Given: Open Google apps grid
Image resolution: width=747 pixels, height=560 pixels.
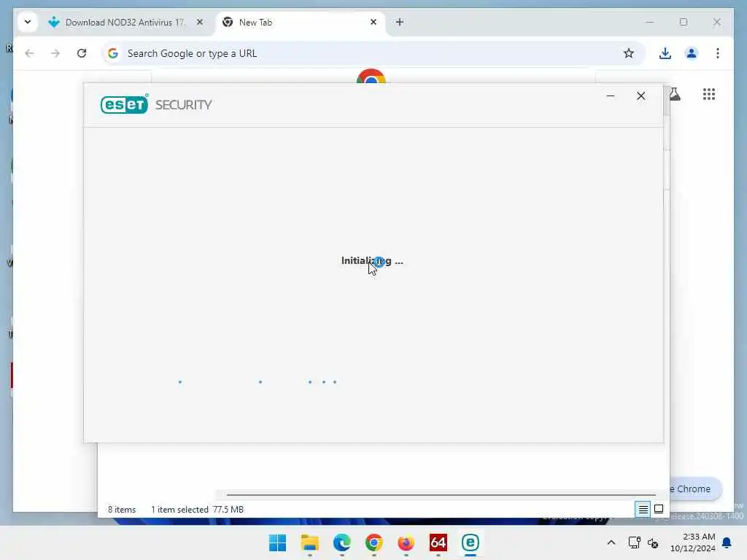Looking at the screenshot, I should pos(709,94).
